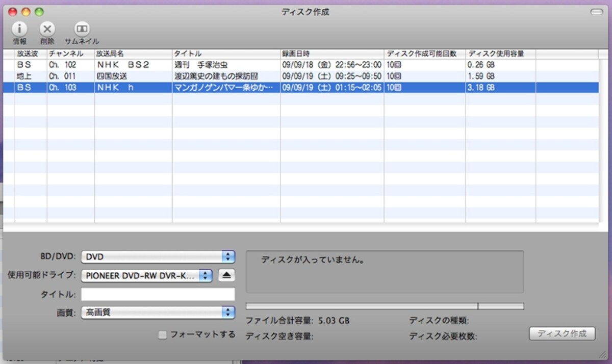Eject disc with the eject button
Image resolution: width=612 pixels, height=364 pixels.
tap(227, 275)
